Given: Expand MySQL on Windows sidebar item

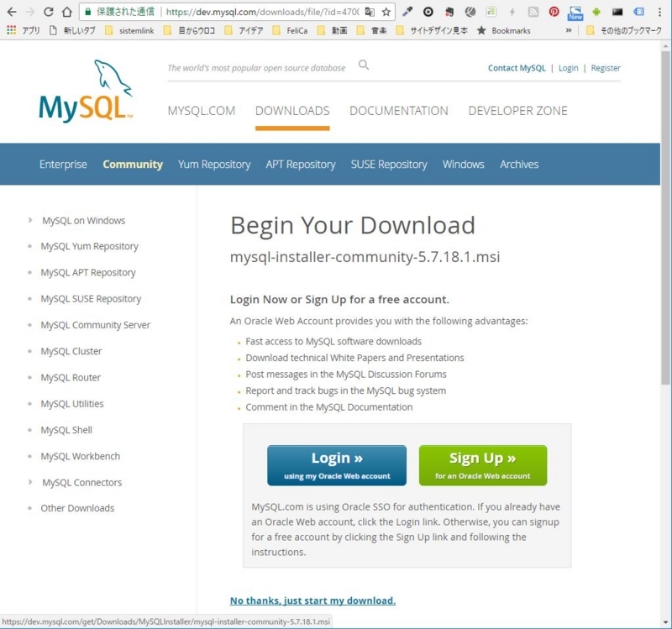Looking at the screenshot, I should pos(30,220).
